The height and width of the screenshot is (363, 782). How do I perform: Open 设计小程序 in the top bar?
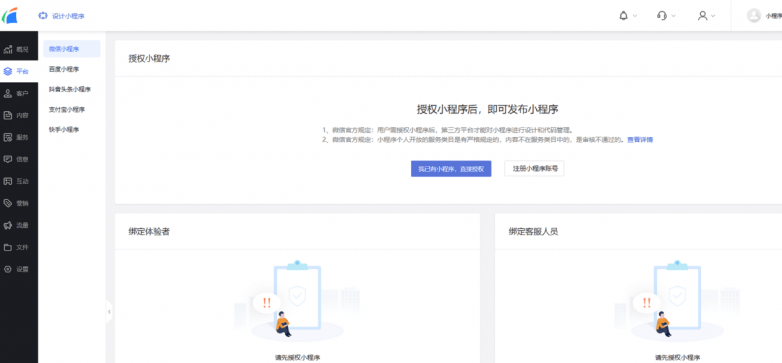pyautogui.click(x=61, y=16)
